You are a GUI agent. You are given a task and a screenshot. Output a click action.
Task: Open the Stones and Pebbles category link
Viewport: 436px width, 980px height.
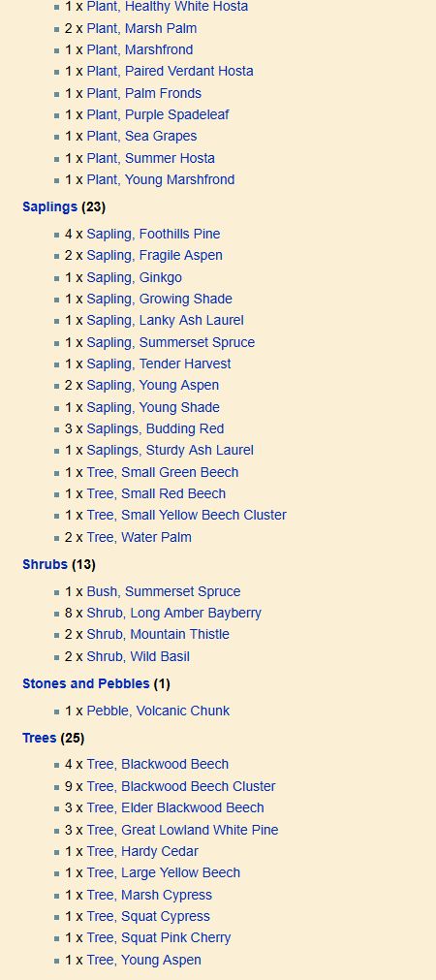point(85,683)
